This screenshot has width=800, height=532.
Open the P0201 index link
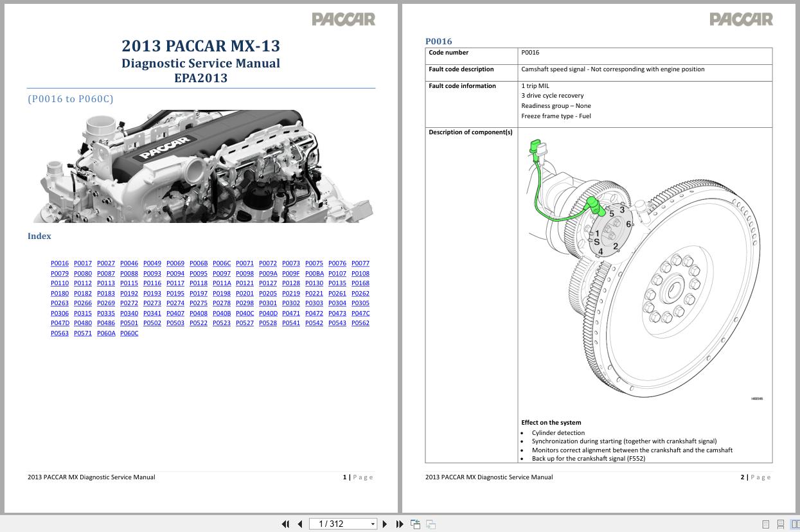pyautogui.click(x=245, y=294)
